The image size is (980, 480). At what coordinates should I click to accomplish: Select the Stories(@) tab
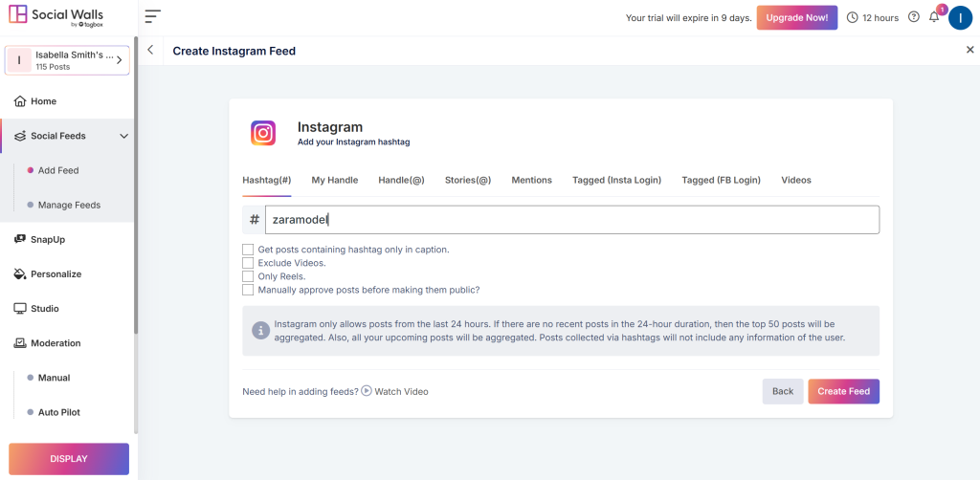coord(467,180)
